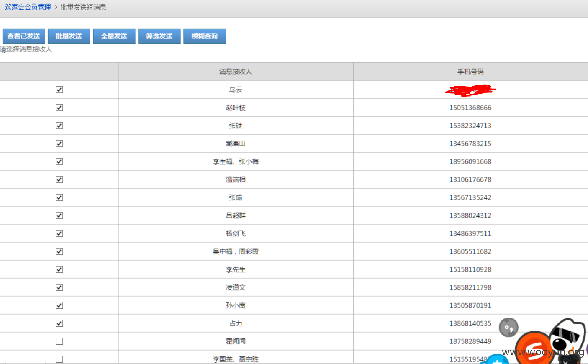The image size is (588, 364).
Task: Deselect the checkbox for 吕超群
Action: (59, 215)
